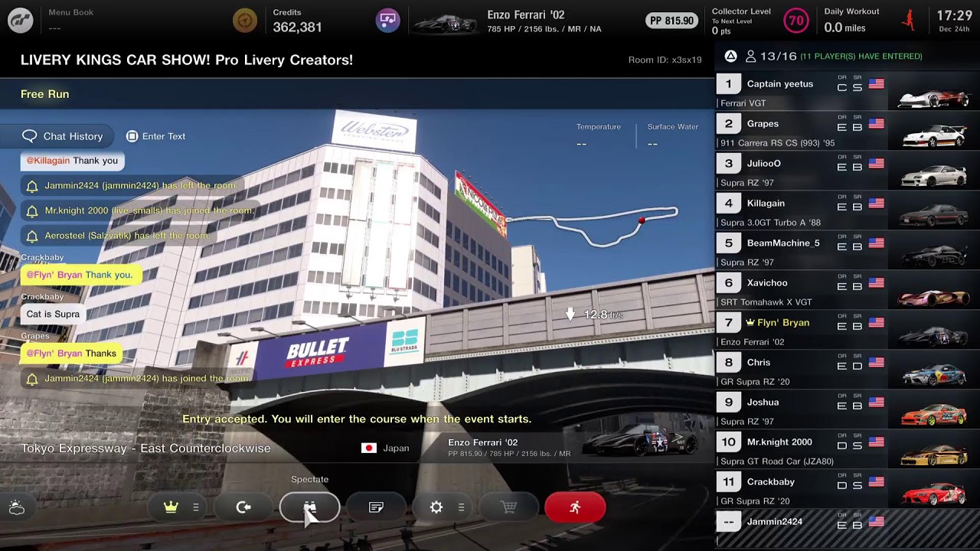Screen dimensions: 980x551
Task: Click the gold credits coin icon
Action: [x=245, y=21]
